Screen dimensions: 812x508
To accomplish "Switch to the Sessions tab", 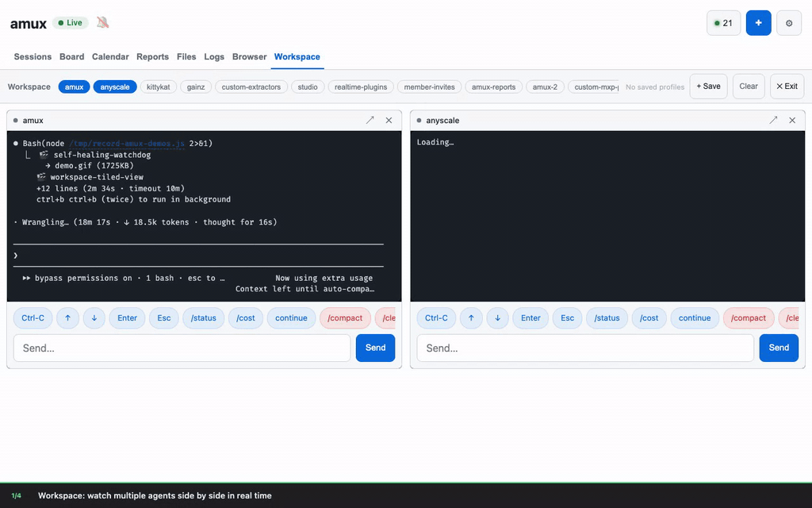I will [x=33, y=56].
